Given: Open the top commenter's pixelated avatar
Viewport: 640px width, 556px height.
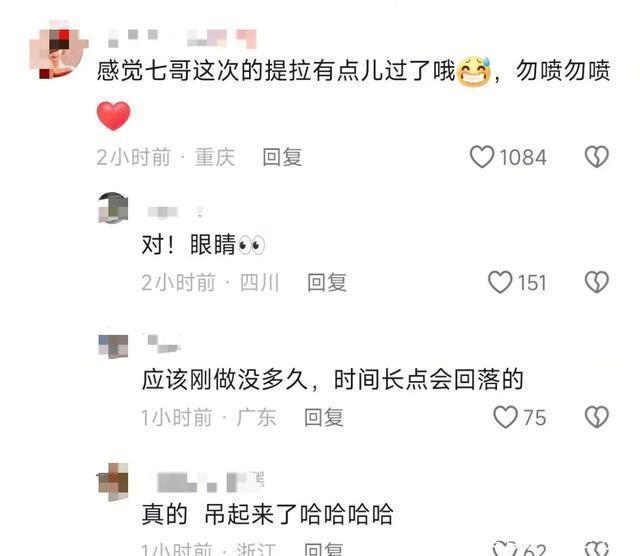Looking at the screenshot, I should click(x=59, y=49).
